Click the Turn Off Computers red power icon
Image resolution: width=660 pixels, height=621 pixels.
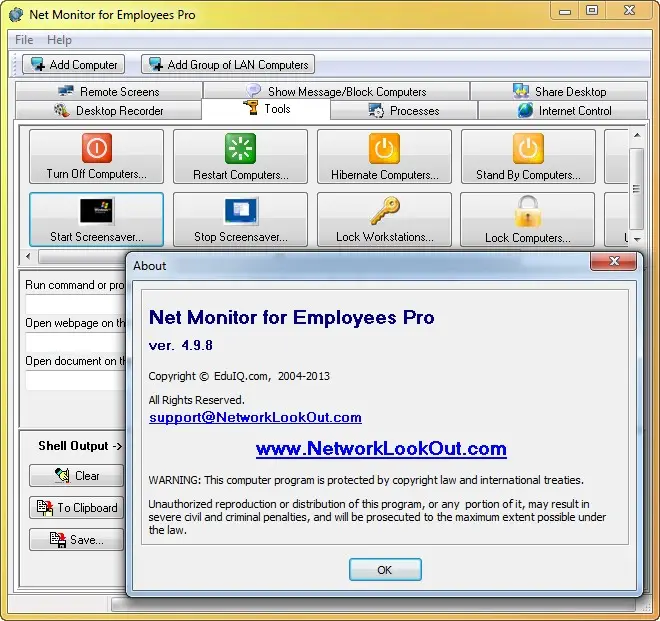[97, 148]
